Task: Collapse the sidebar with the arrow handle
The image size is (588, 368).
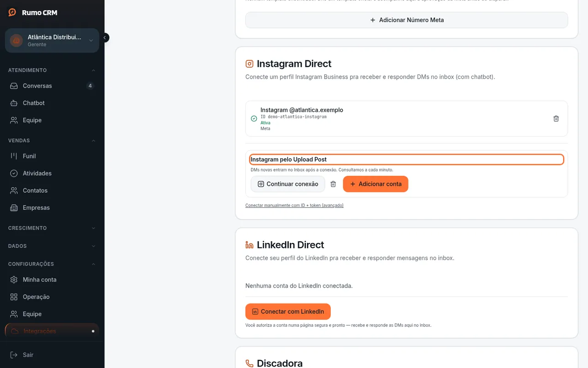Action: pos(105,38)
